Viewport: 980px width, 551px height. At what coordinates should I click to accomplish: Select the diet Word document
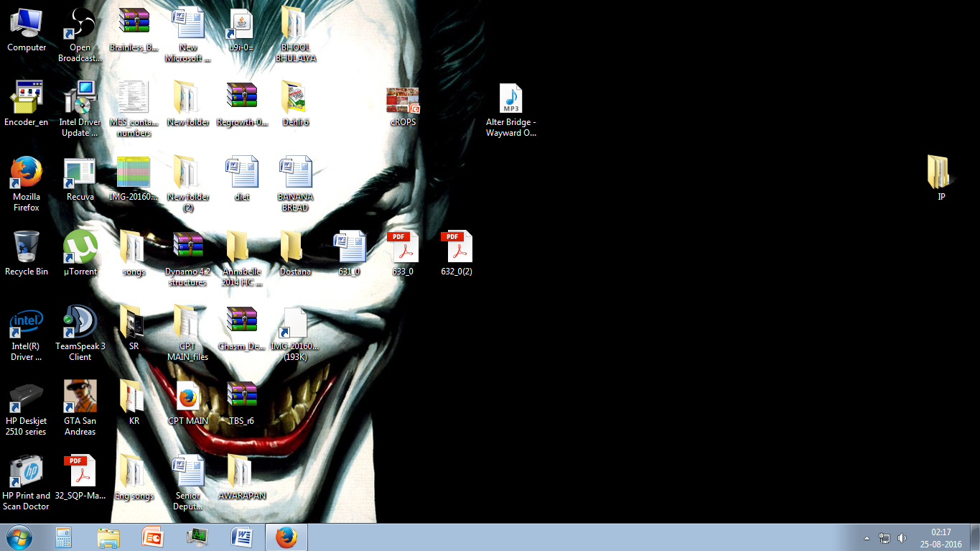242,179
